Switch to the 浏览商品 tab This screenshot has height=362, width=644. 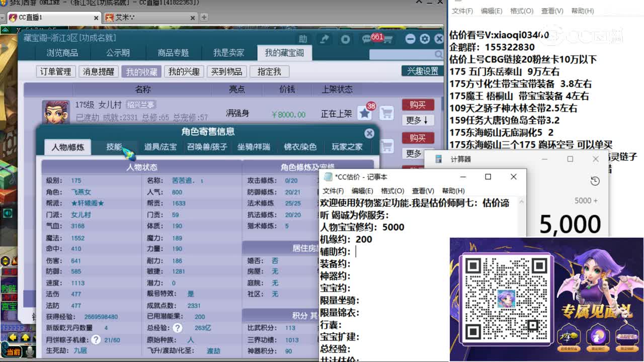pos(62,53)
